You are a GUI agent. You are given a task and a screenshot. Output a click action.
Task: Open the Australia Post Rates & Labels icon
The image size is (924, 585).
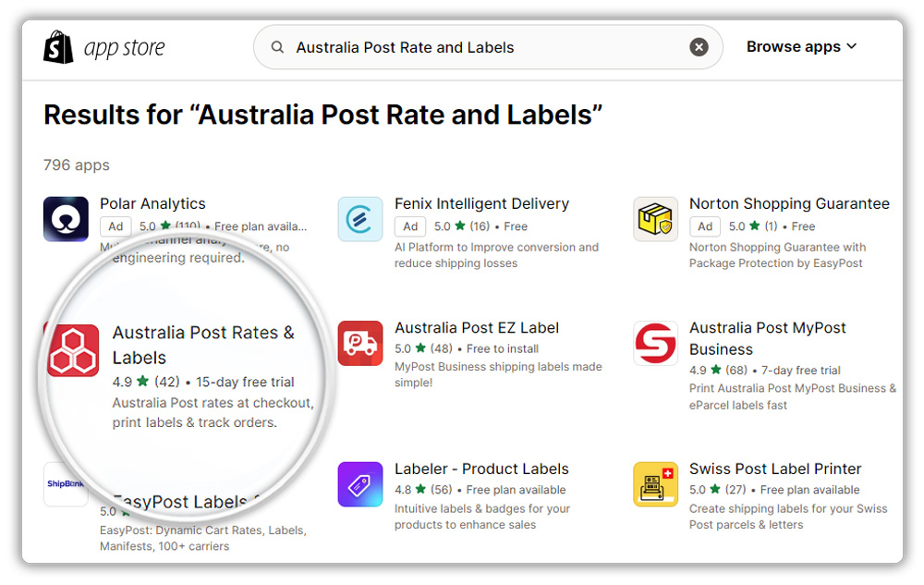pyautogui.click(x=73, y=350)
